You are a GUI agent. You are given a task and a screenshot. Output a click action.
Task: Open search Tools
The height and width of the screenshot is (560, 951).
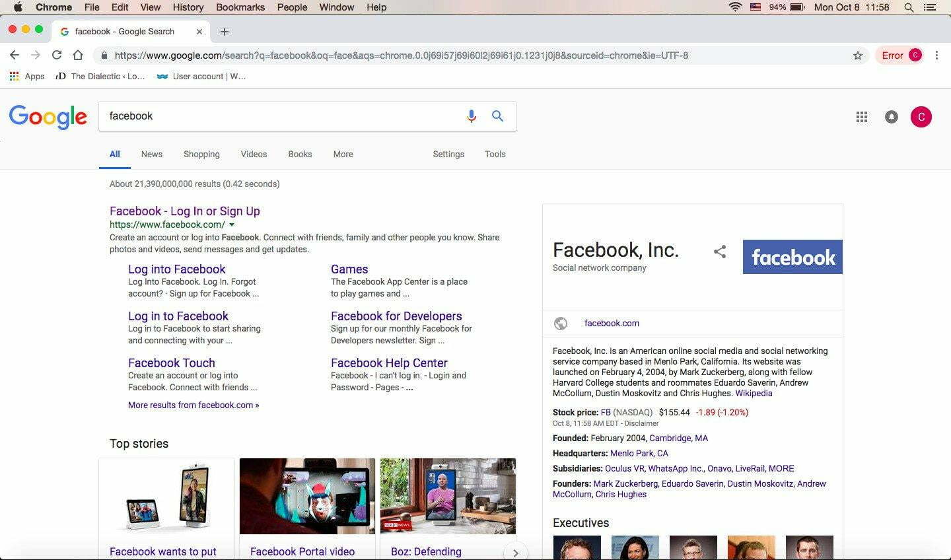(x=495, y=154)
